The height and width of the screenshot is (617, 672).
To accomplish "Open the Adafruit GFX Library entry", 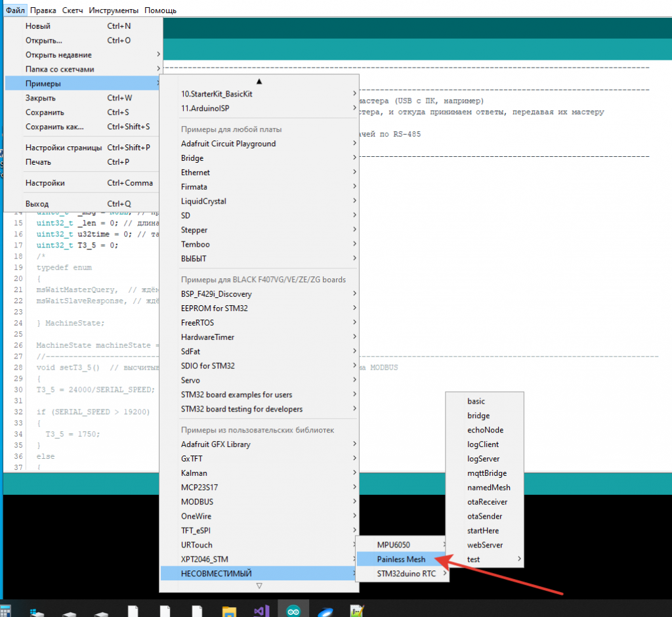I will (259, 444).
